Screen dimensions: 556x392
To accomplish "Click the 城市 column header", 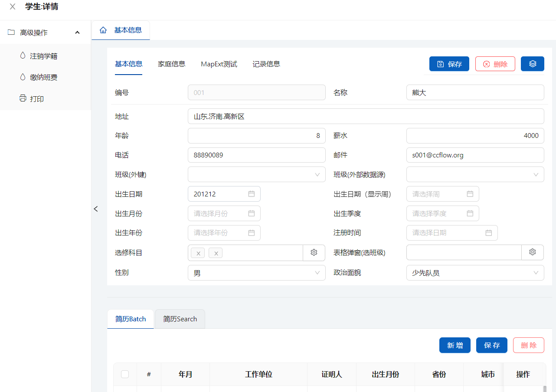I will coord(488,374).
